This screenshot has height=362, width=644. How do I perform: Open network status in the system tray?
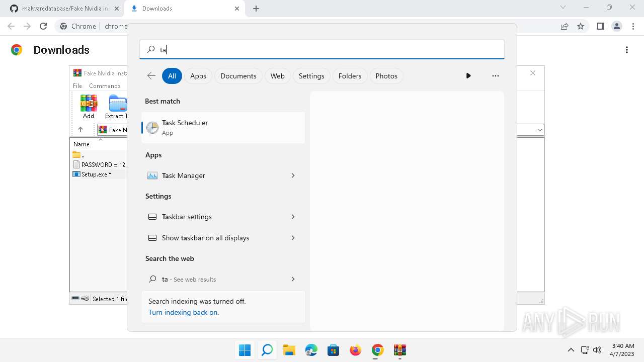point(585,350)
